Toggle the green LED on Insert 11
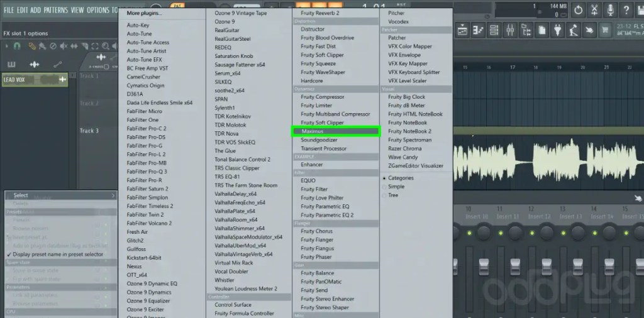The width and height of the screenshot is (644, 318). [x=500, y=233]
